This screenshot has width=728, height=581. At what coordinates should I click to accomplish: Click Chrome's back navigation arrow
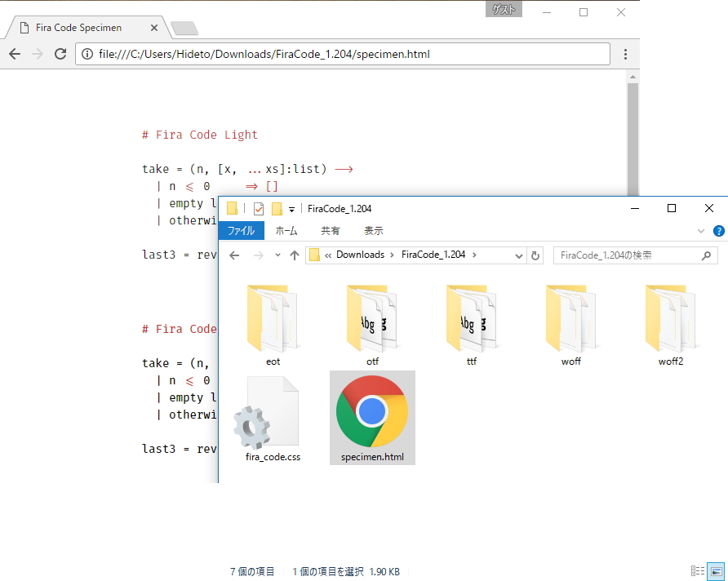pos(14,54)
